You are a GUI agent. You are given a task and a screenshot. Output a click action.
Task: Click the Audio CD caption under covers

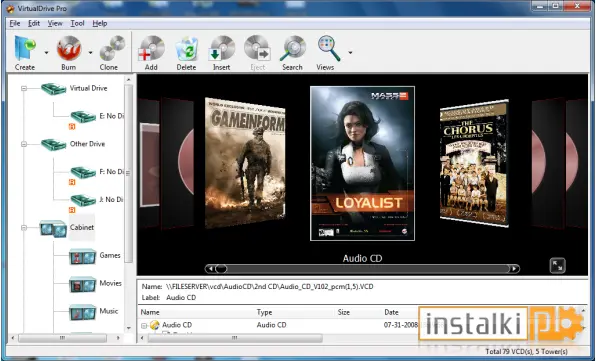pyautogui.click(x=362, y=258)
